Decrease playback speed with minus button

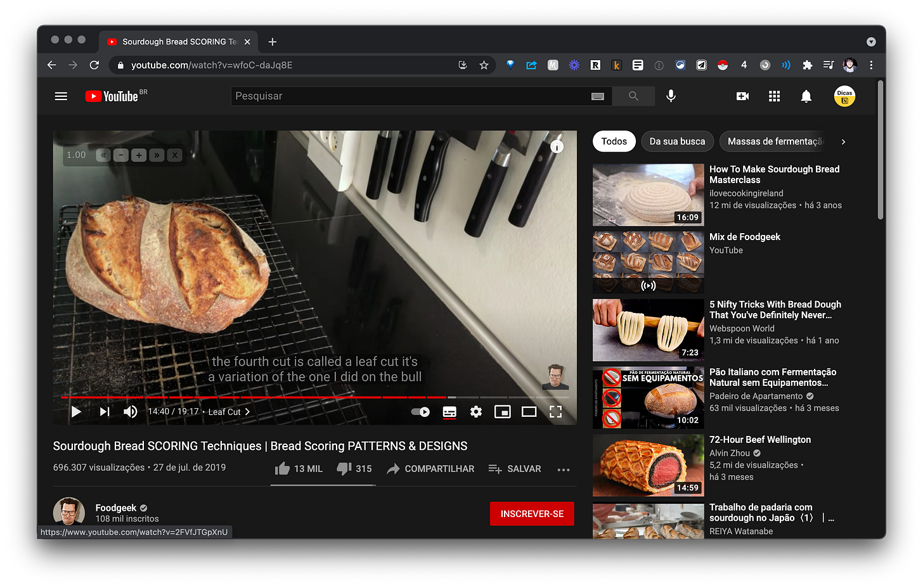tap(121, 155)
